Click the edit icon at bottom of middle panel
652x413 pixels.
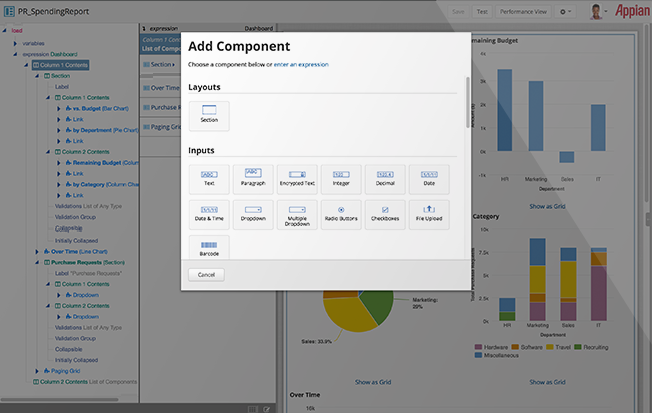266,409
